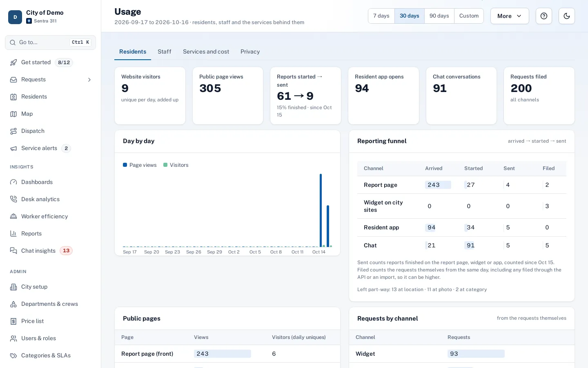
Task: Open the City of Demo workspace switcher
Action: (51, 17)
